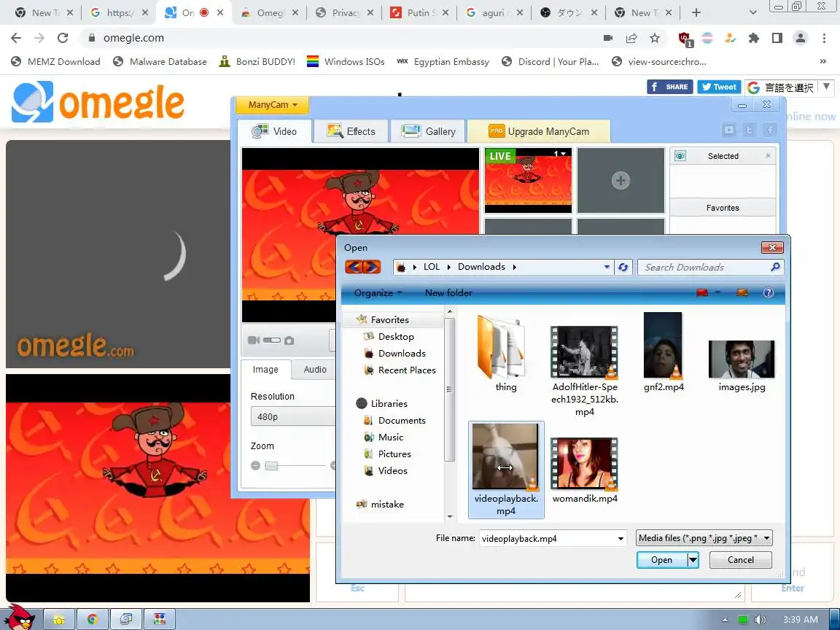Screen dimensions: 840x630
Task: Click the share page icon in Chrome
Action: coord(631,38)
